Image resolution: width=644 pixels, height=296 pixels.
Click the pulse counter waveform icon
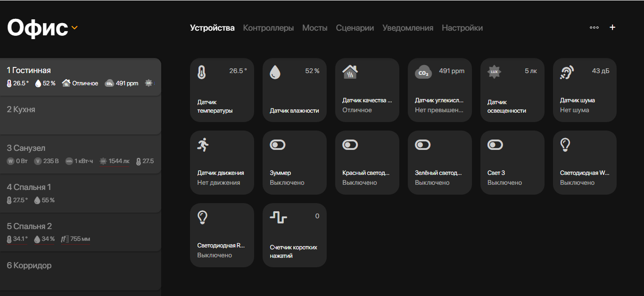click(278, 217)
